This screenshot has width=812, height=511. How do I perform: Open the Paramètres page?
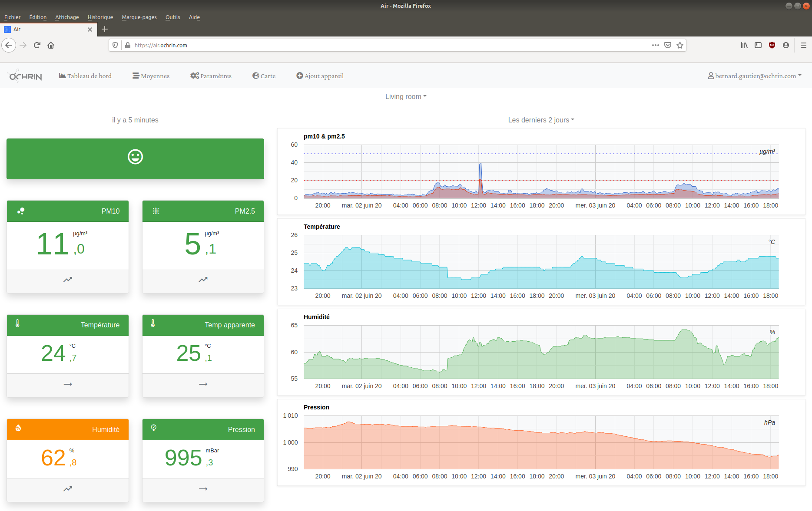[x=211, y=76]
